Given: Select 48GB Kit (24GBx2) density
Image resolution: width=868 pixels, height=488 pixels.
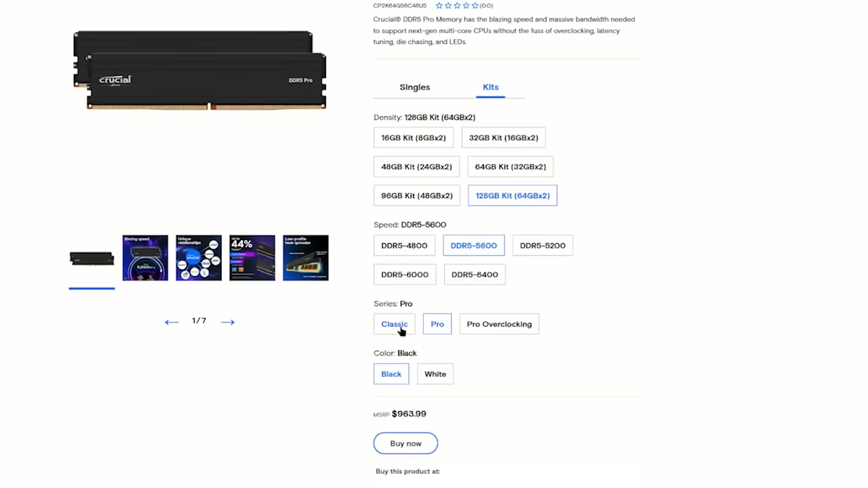Looking at the screenshot, I should click(416, 167).
